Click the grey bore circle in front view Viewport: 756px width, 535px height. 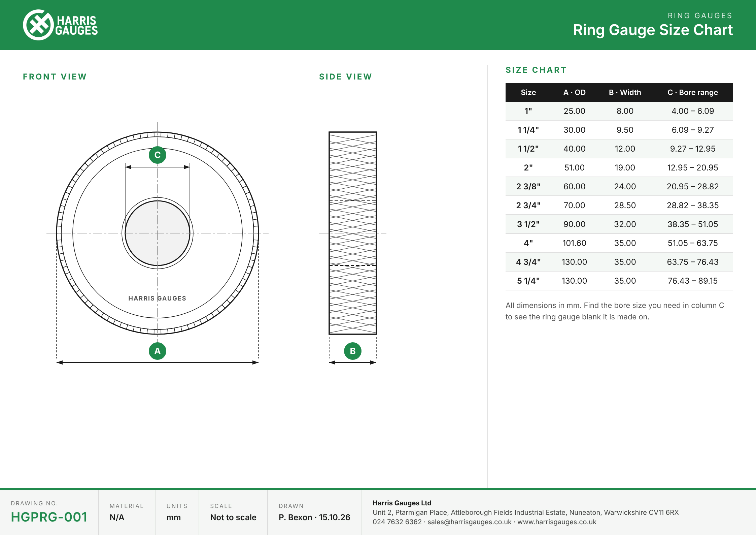[158, 233]
